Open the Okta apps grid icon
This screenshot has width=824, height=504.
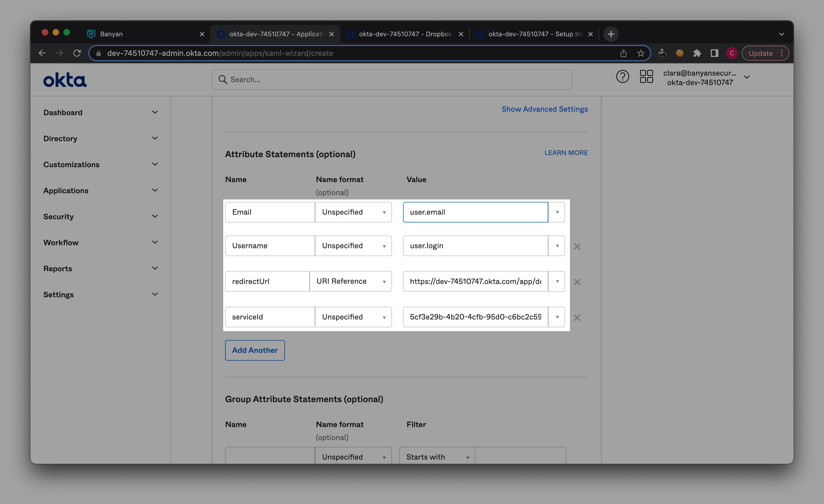click(x=646, y=77)
